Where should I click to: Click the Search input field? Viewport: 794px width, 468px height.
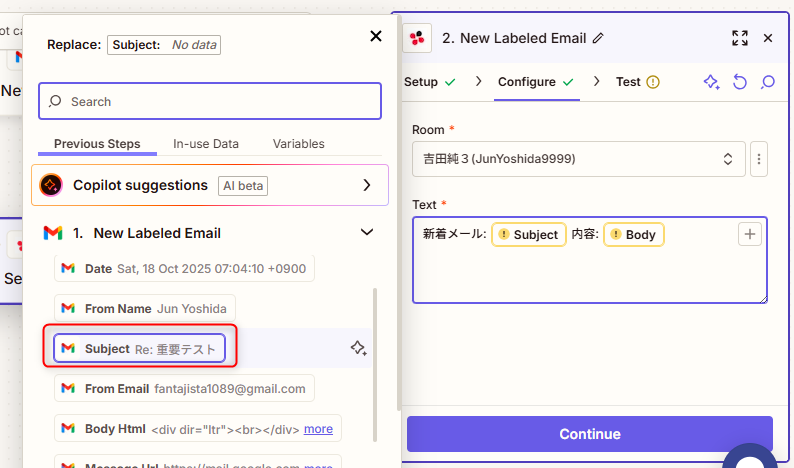click(210, 101)
